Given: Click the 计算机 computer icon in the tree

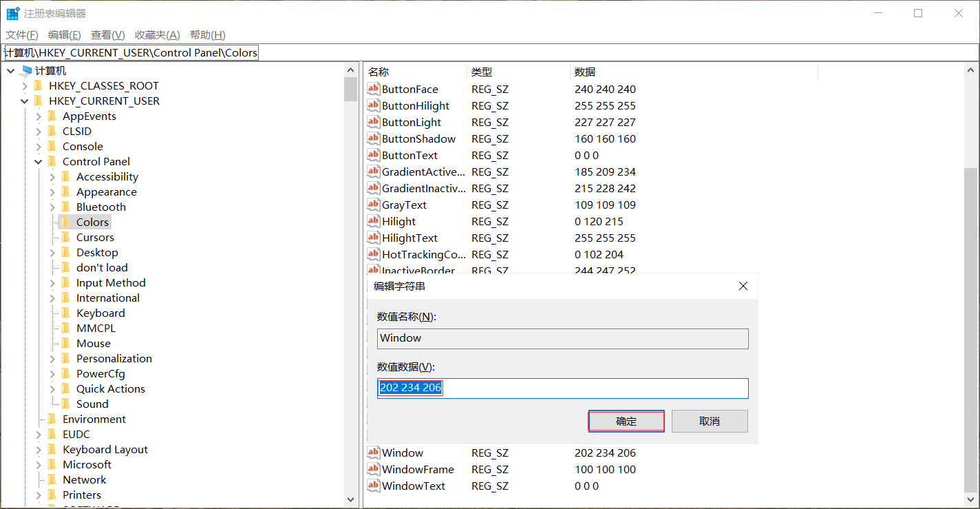Looking at the screenshot, I should point(25,70).
